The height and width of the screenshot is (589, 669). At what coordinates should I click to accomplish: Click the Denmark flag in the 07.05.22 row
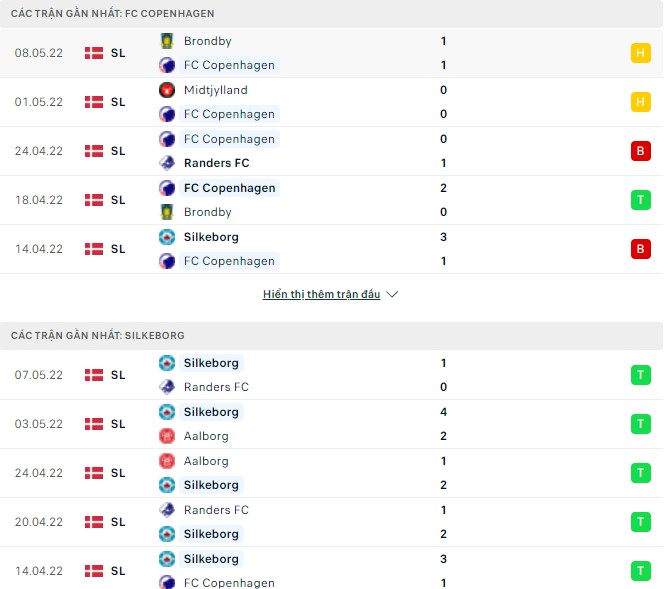(94, 375)
